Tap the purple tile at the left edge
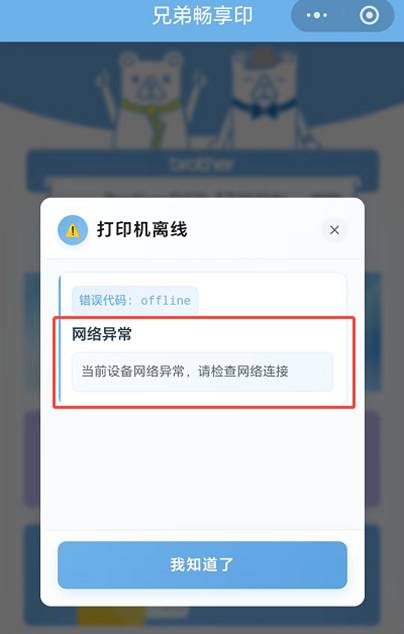404x634 pixels. [32, 458]
